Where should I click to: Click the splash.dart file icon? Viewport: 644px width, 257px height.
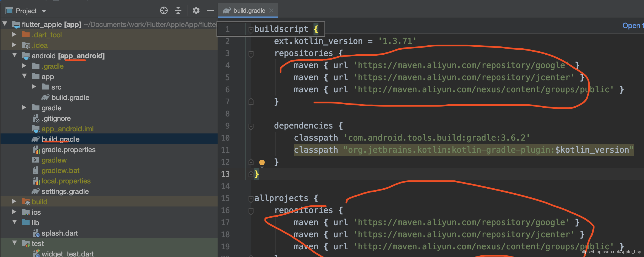coord(36,233)
